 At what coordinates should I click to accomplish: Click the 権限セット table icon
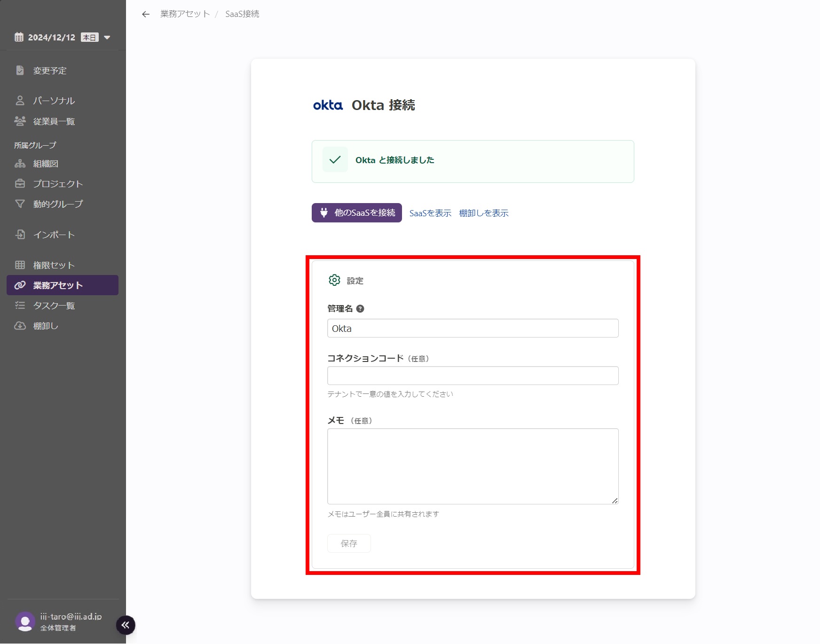20,265
